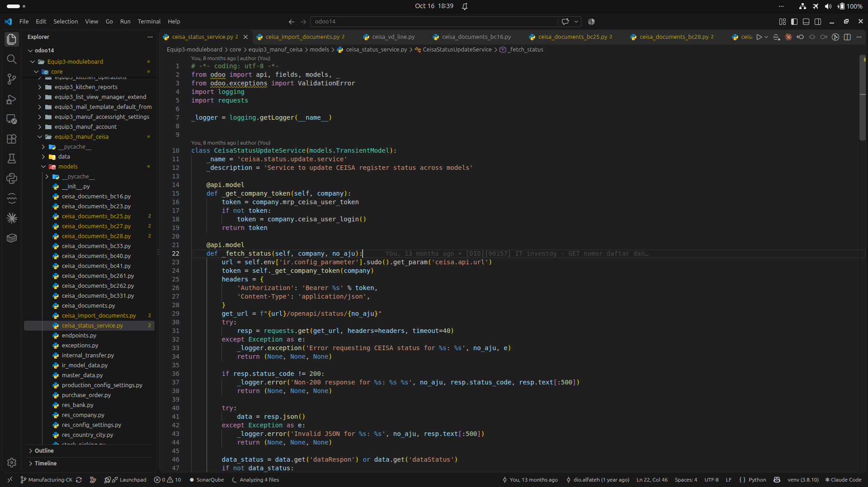Open res_company.py in file tree
868x487 pixels.
coord(83,415)
